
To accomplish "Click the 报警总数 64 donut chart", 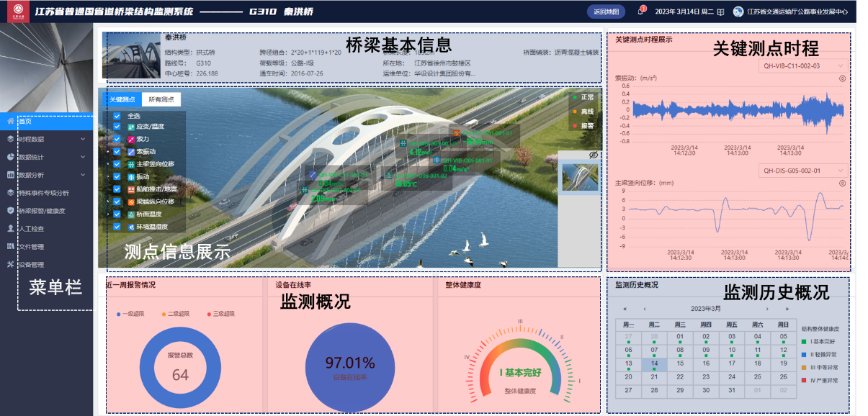I will (x=180, y=368).
